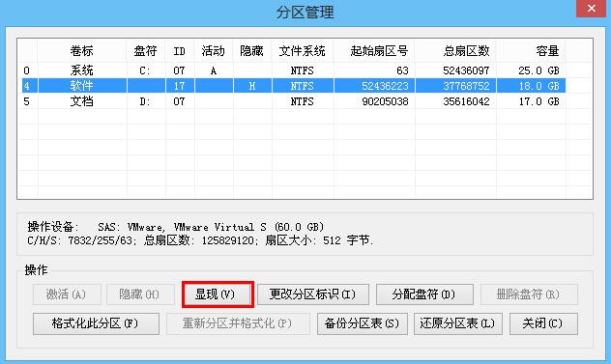The image size is (611, 364).
Task: Click partition index 0 cell
Action: pyautogui.click(x=26, y=70)
